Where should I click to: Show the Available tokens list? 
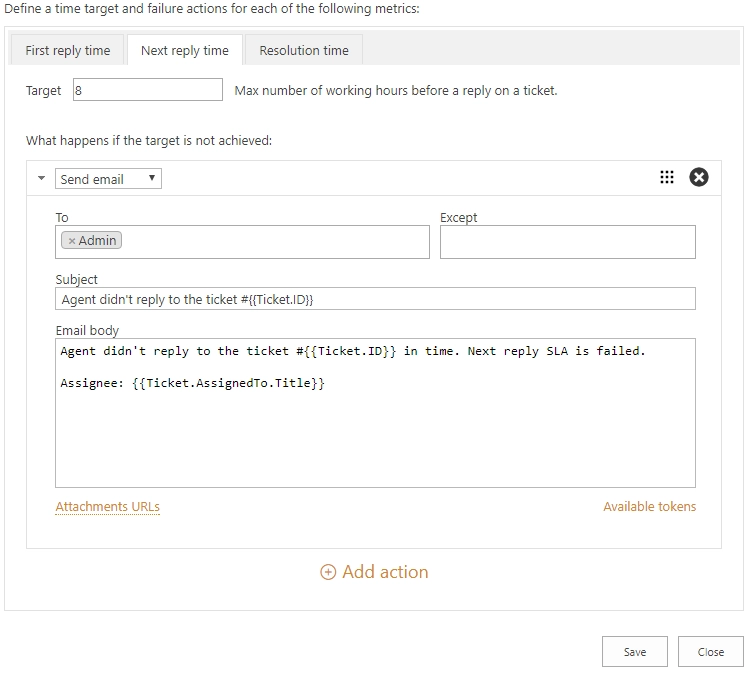(x=649, y=507)
